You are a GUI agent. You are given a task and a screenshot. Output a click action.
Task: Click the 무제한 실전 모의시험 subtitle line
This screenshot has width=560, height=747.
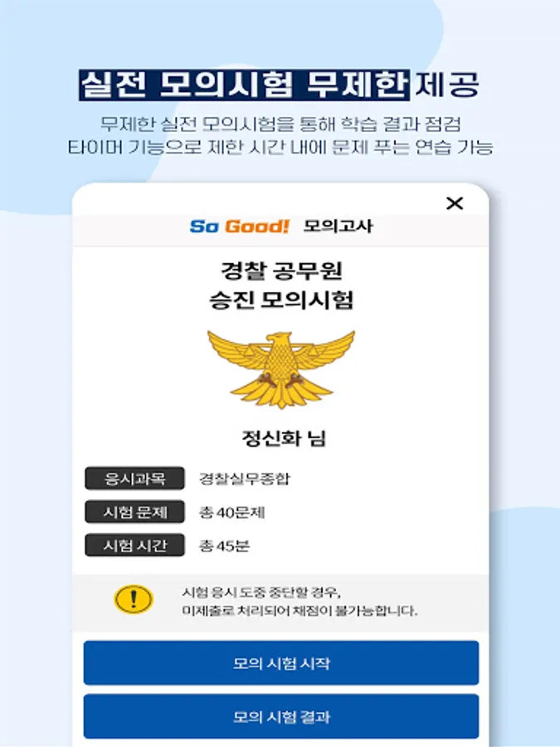(x=280, y=124)
